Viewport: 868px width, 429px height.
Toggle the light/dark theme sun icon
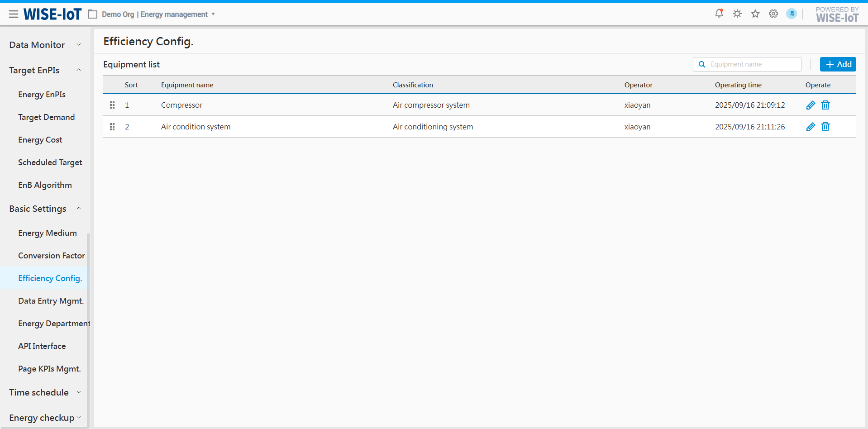pyautogui.click(x=737, y=14)
